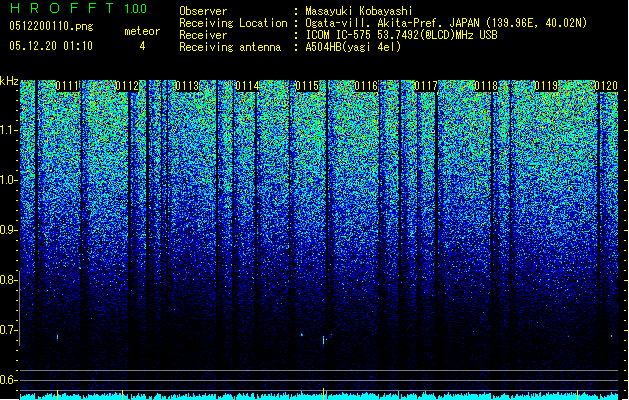Click the faint echo below 0120
The height and width of the screenshot is (400, 629).
(611, 336)
